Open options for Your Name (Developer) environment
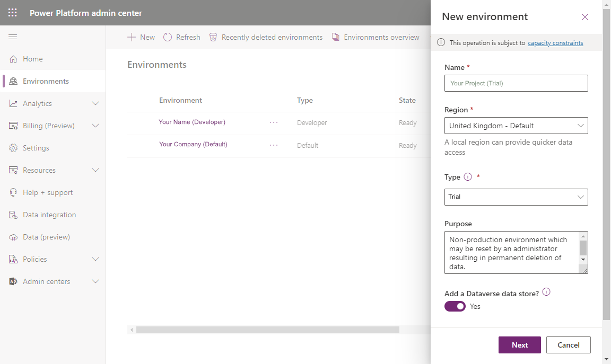 tap(274, 122)
